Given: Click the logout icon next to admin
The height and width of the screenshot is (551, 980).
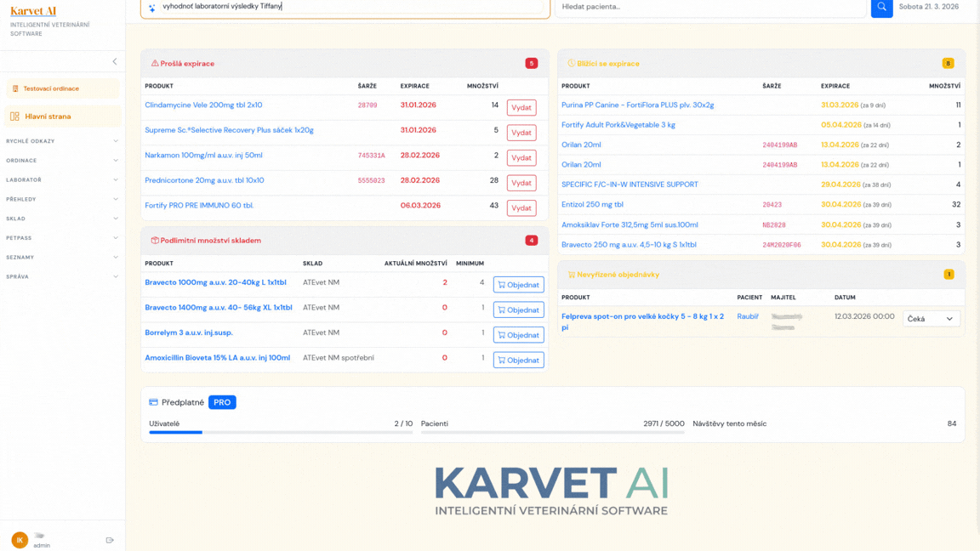Looking at the screenshot, I should tap(110, 540).
